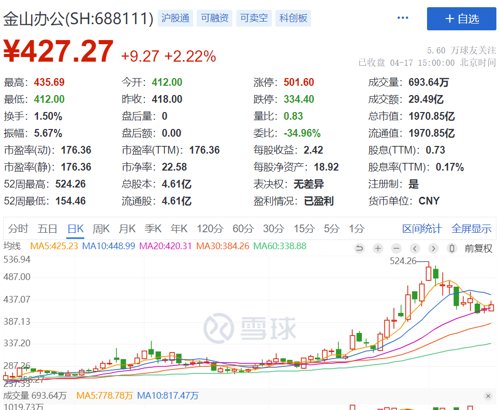Select the 60分 interval tab
Image resolution: width=500 pixels, height=410 pixels.
pos(243,229)
